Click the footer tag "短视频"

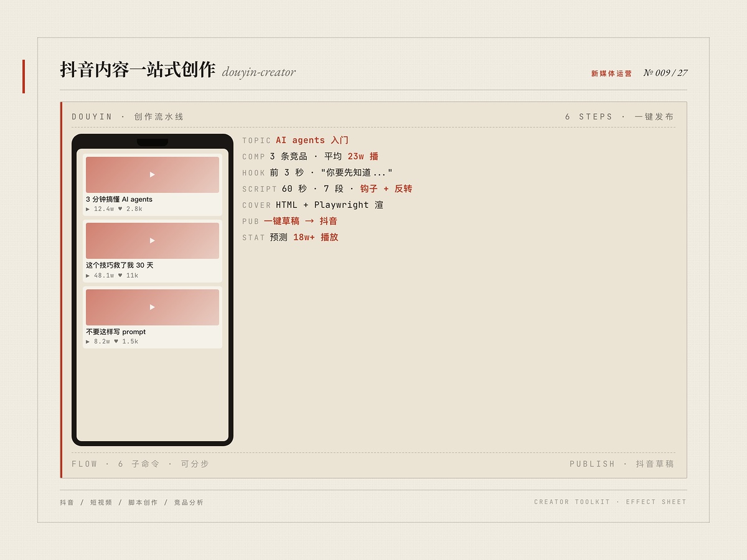coord(101,502)
